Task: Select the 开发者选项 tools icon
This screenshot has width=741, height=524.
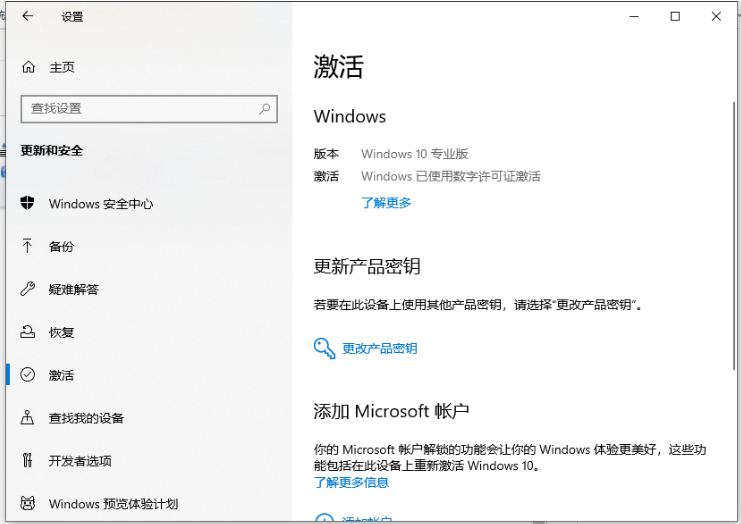Action: point(27,460)
